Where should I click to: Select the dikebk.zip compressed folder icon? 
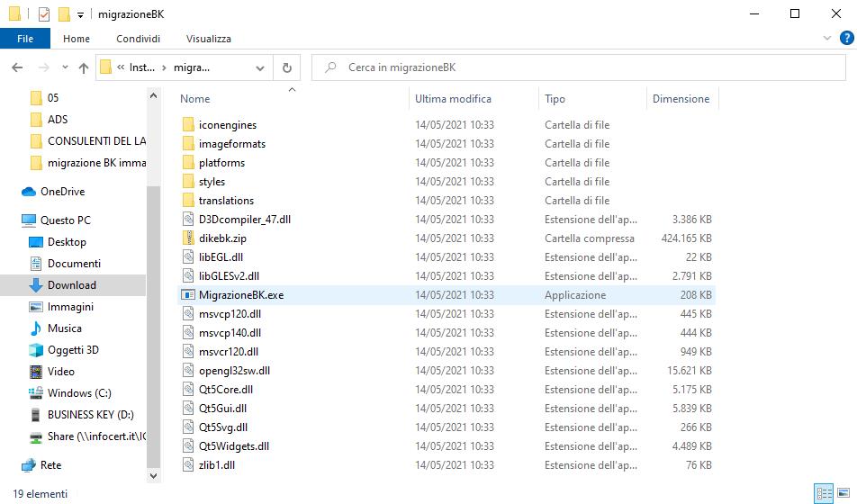click(188, 238)
